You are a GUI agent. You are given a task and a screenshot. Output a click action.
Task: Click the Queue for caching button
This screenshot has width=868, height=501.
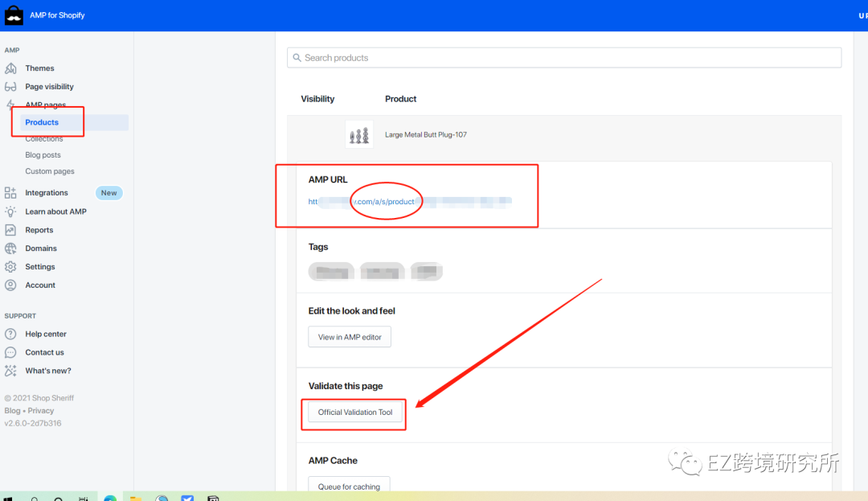[350, 485]
